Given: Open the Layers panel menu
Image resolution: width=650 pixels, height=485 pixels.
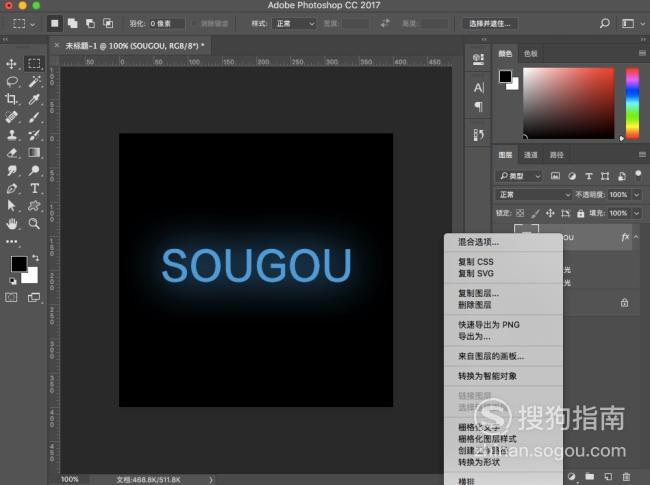Looking at the screenshot, I should pyautogui.click(x=642, y=155).
